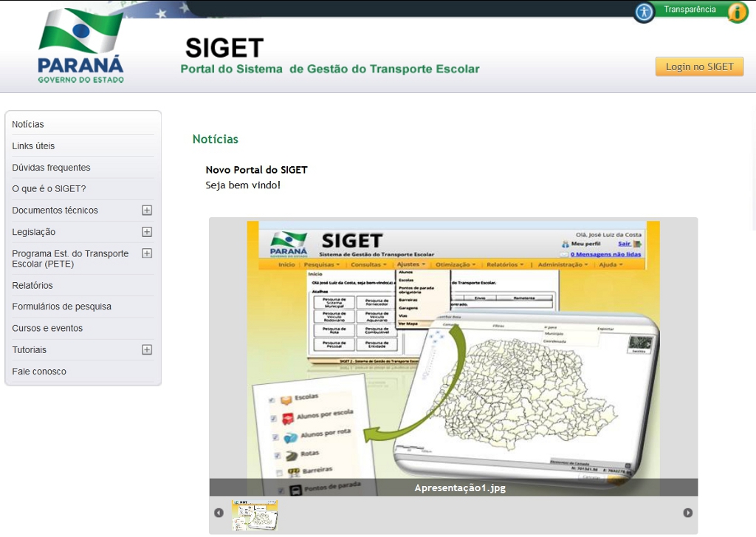Open the Transparência link
Viewport: 756px width, 537px height.
[x=690, y=9]
